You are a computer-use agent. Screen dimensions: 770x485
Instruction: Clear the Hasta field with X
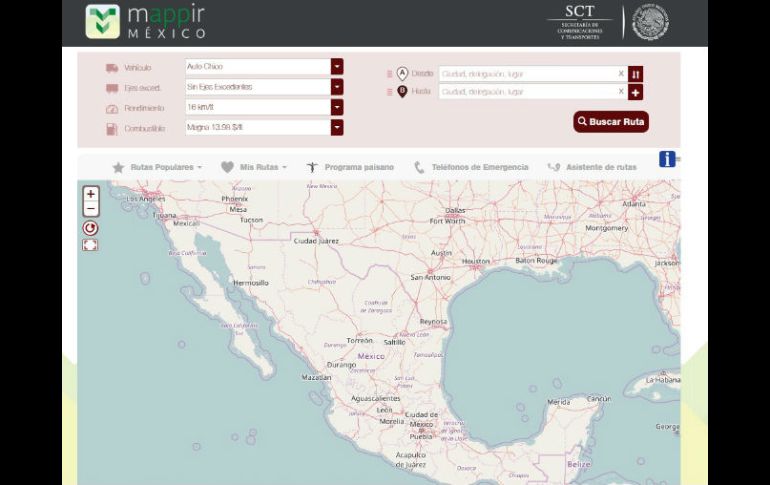click(x=620, y=92)
